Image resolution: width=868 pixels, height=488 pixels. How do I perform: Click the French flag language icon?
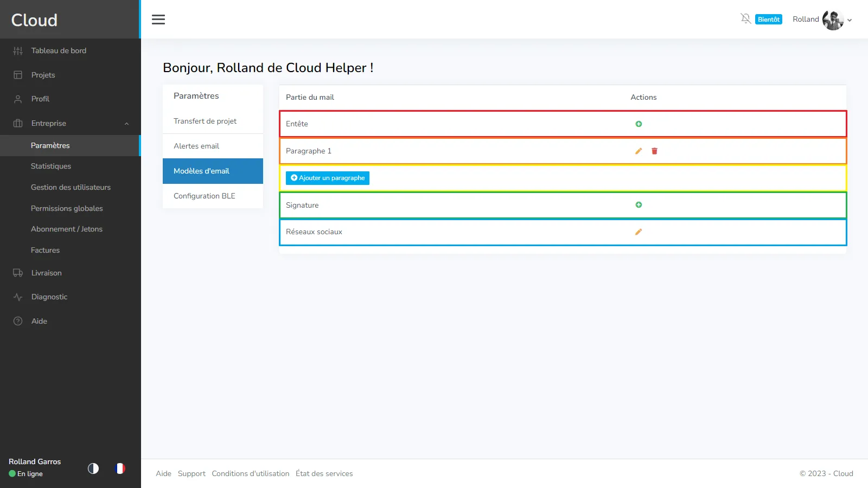[120, 468]
